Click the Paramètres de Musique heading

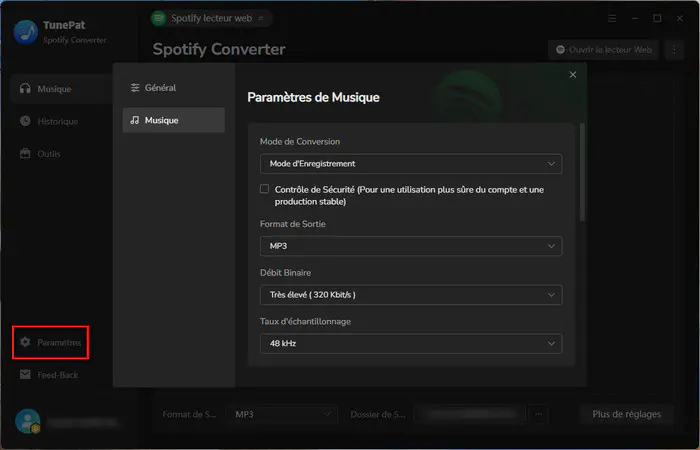coord(313,97)
